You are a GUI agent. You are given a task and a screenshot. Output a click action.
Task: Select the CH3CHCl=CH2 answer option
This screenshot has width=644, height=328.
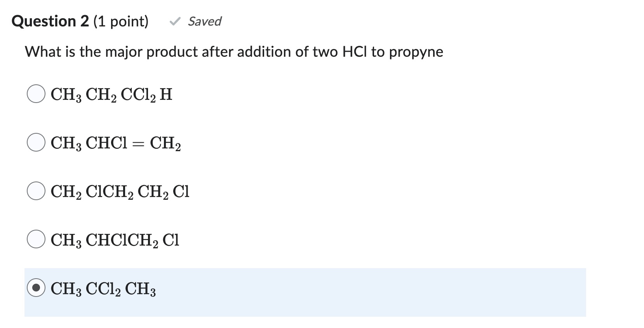[36, 143]
